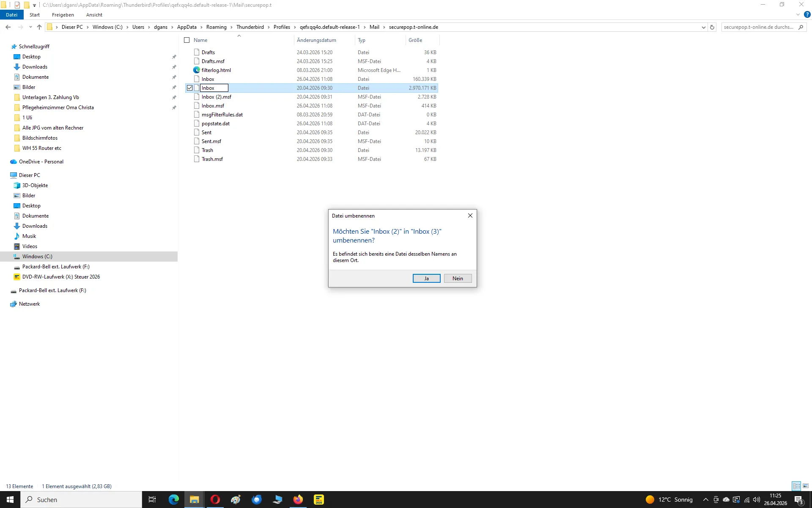Decline renaming with the Nein button
Screen dimensions: 812x508
tap(458, 278)
